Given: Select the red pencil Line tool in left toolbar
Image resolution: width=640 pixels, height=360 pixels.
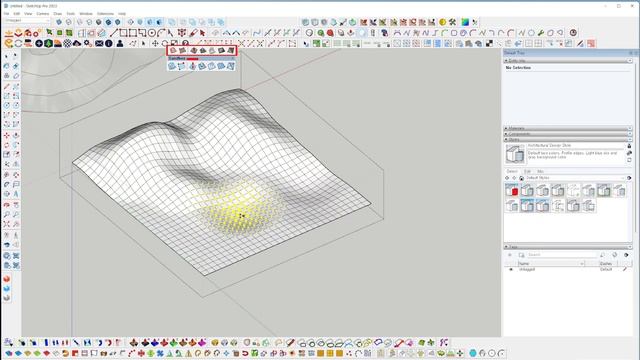Looking at the screenshot, I should point(7,87).
